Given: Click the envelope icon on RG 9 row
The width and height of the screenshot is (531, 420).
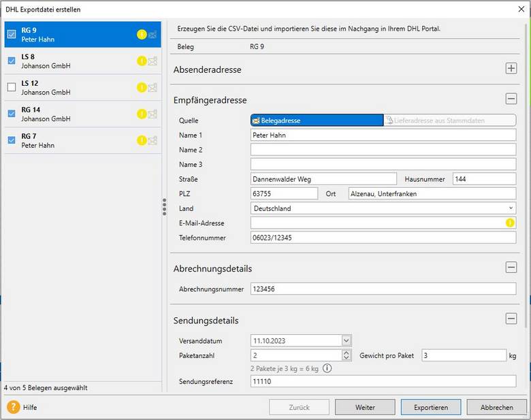Looking at the screenshot, I should [152, 34].
